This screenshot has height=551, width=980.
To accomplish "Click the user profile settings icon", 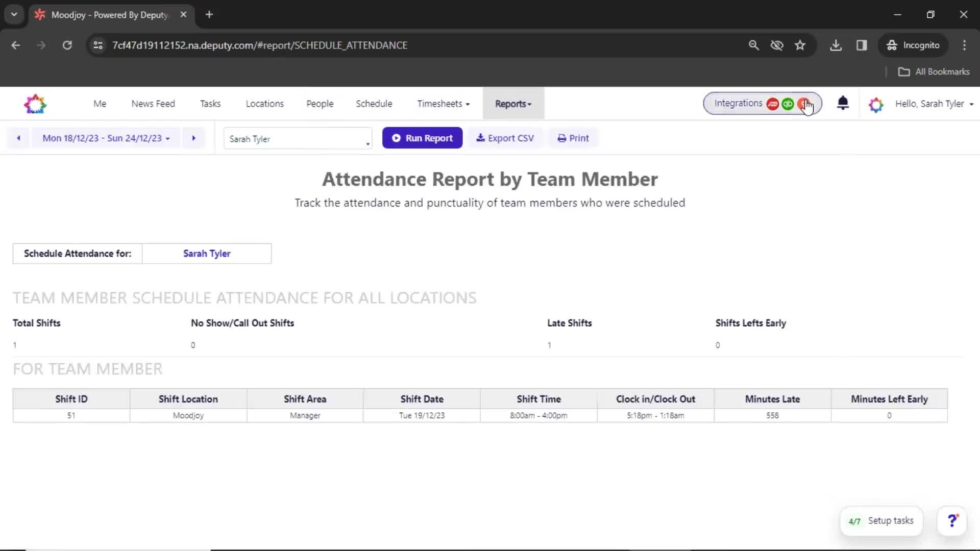I will [x=875, y=104].
